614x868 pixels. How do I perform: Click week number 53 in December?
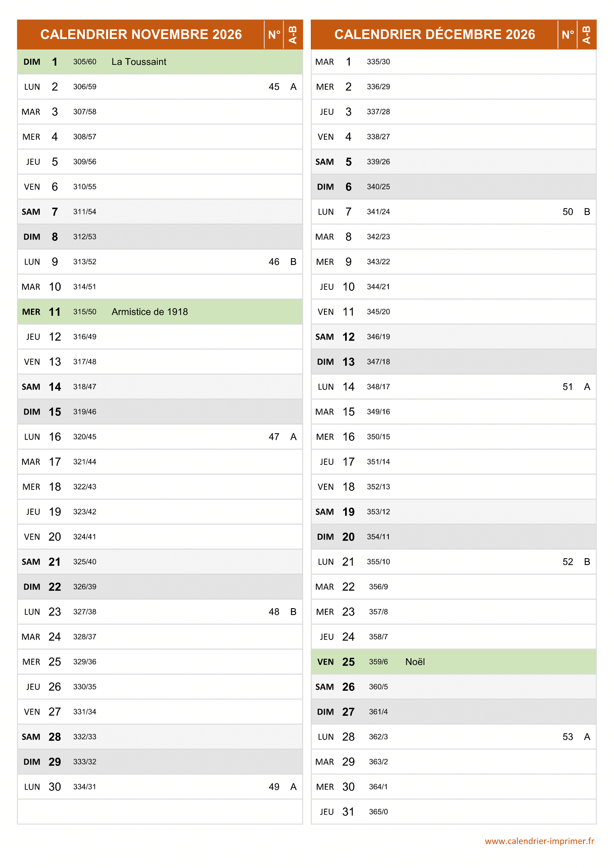pos(568,737)
